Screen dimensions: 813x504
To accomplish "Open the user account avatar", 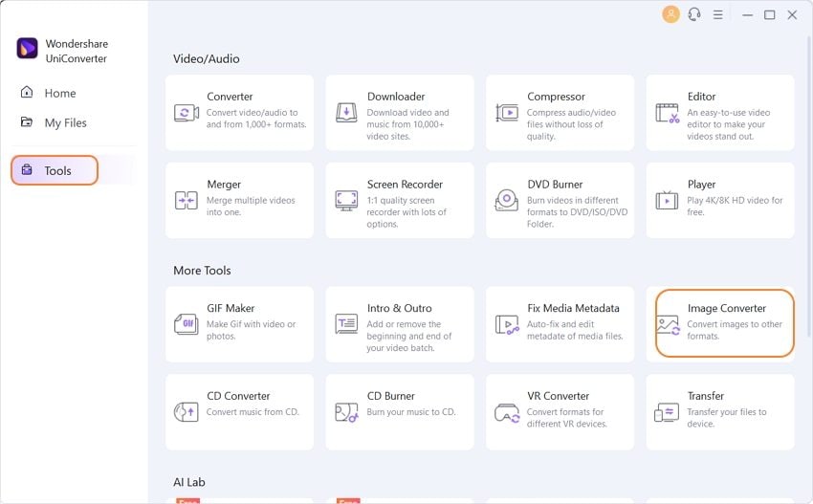I will [670, 14].
